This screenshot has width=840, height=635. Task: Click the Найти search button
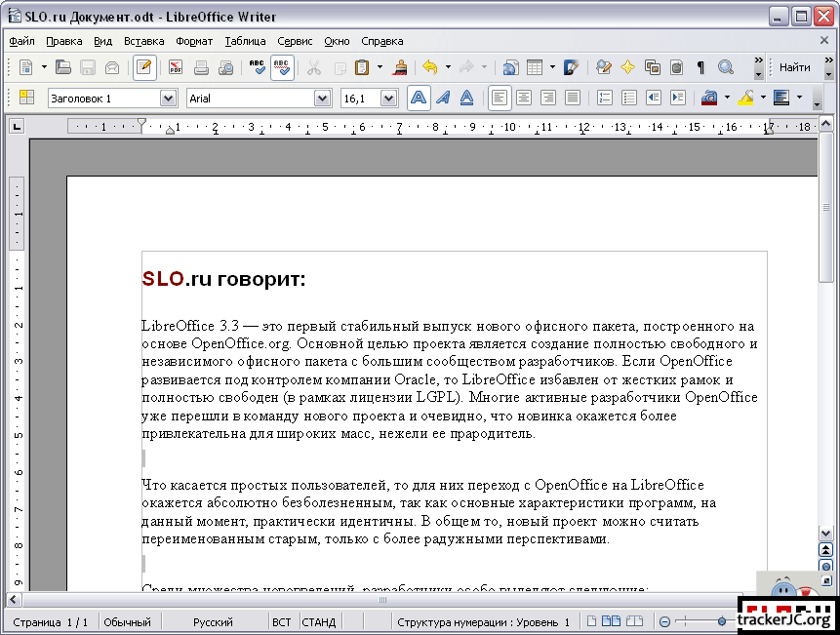pos(795,67)
